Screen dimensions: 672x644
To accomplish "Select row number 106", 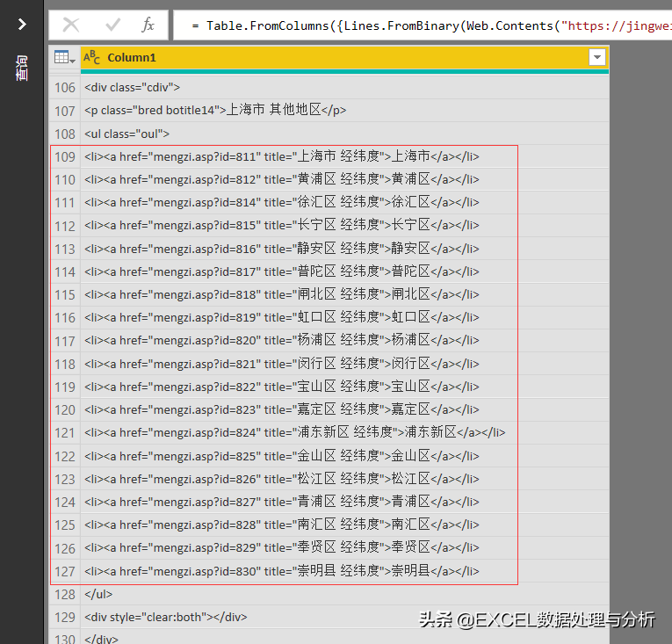I will click(65, 88).
